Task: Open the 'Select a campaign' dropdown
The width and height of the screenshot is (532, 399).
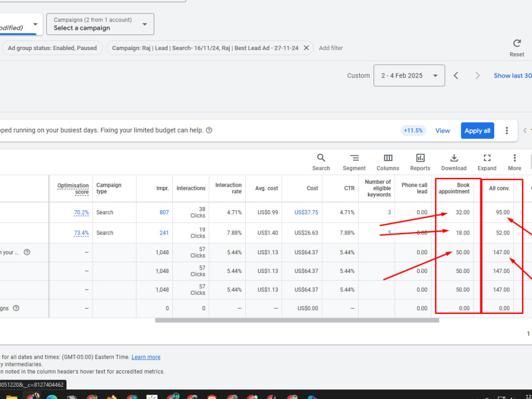Action: click(100, 24)
